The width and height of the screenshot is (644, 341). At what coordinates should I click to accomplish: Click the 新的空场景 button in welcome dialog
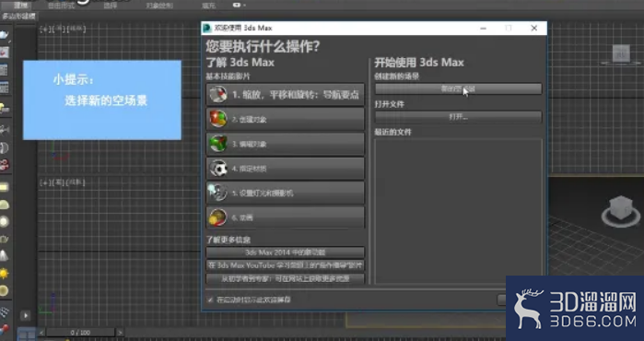pyautogui.click(x=459, y=88)
